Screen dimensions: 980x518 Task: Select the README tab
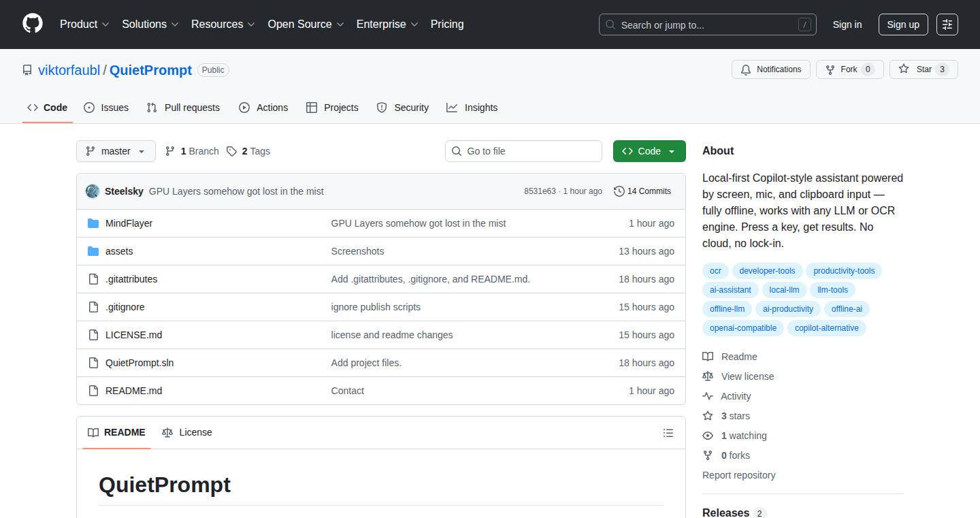pos(116,433)
